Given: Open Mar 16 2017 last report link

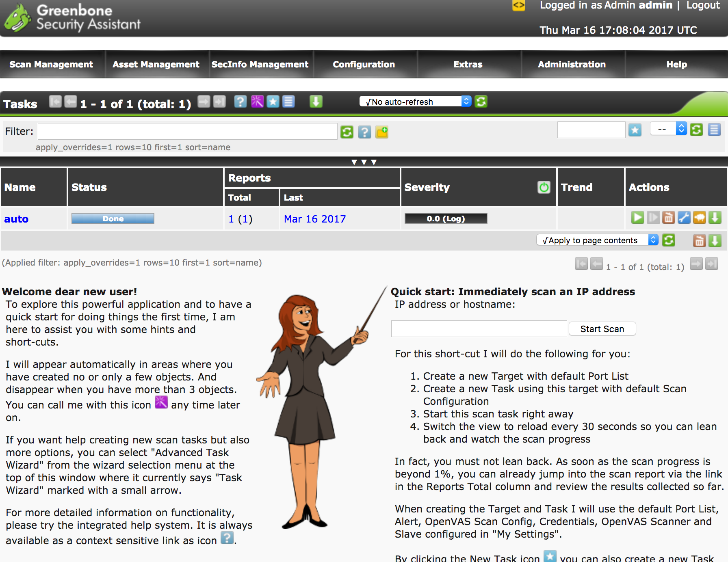Looking at the screenshot, I should [x=315, y=219].
